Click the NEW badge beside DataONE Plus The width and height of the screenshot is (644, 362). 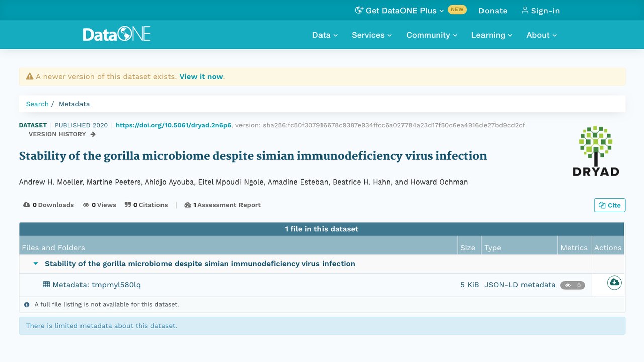pyautogui.click(x=457, y=10)
